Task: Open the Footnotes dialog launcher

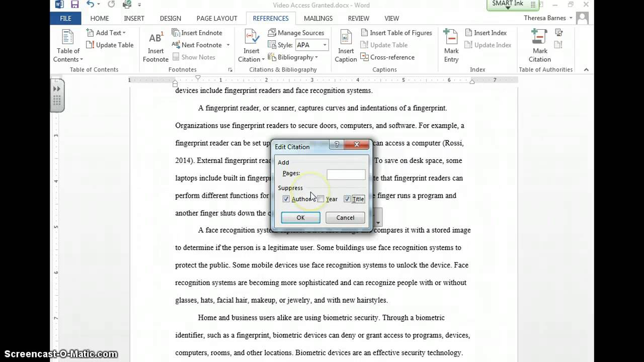Action: [230, 70]
